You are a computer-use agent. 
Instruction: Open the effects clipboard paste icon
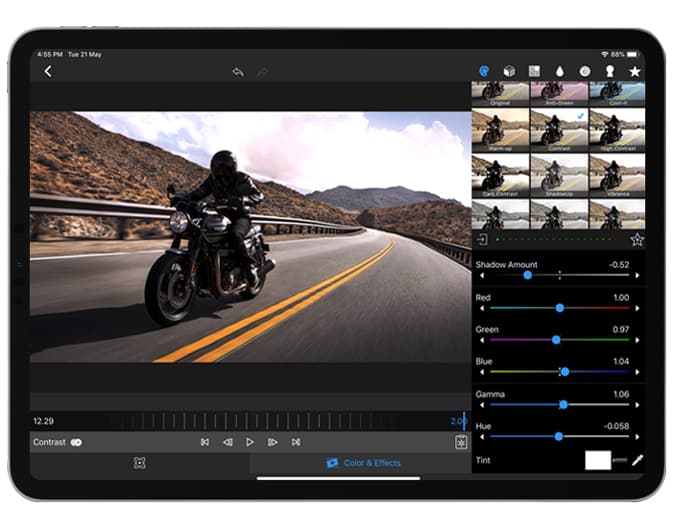click(x=461, y=442)
